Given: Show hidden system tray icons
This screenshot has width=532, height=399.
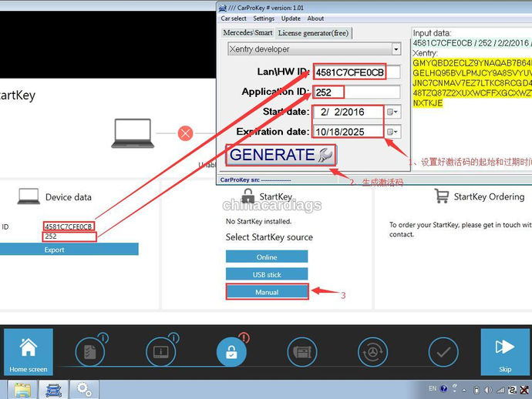Looking at the screenshot, I should pyautogui.click(x=464, y=390).
